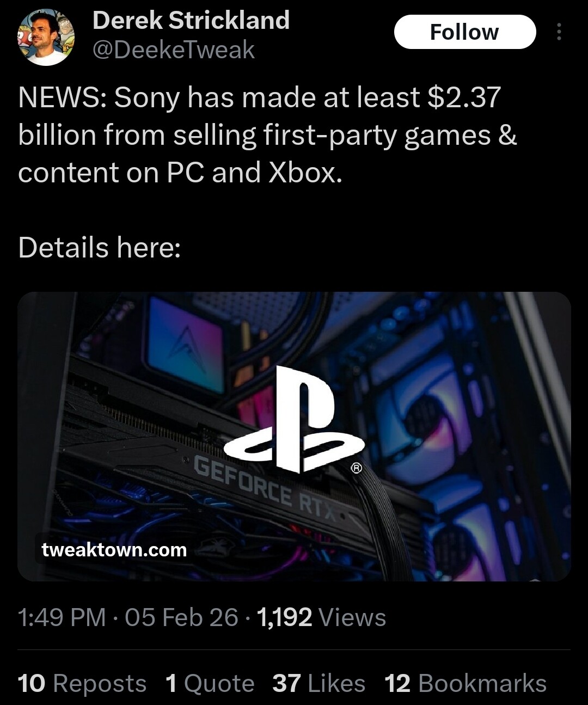Click the NEWS tweet text body
The image size is (588, 705).
pos(267,135)
